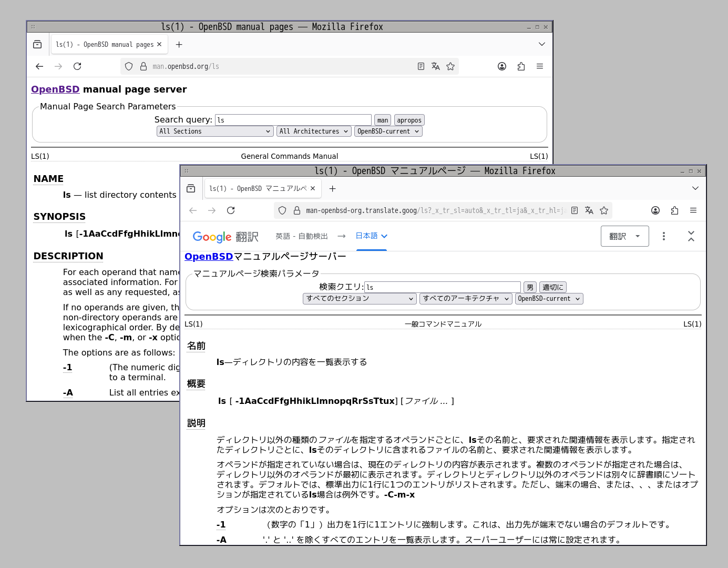This screenshot has width=728, height=568.
Task: Open reader view for the English manual page
Action: (421, 66)
